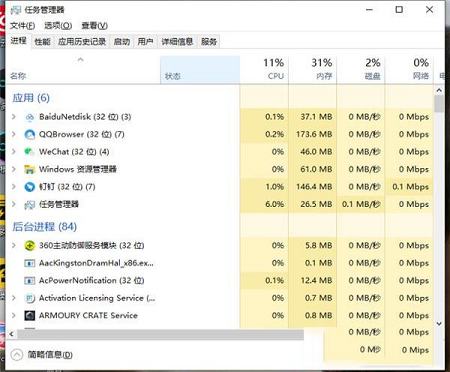Click the Windows 资源管理器 folder icon
Image resolution: width=450 pixels, height=372 pixels.
coord(30,169)
